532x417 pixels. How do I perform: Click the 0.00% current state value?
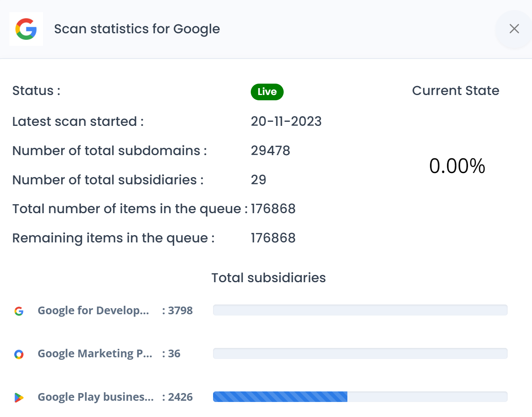pyautogui.click(x=457, y=166)
